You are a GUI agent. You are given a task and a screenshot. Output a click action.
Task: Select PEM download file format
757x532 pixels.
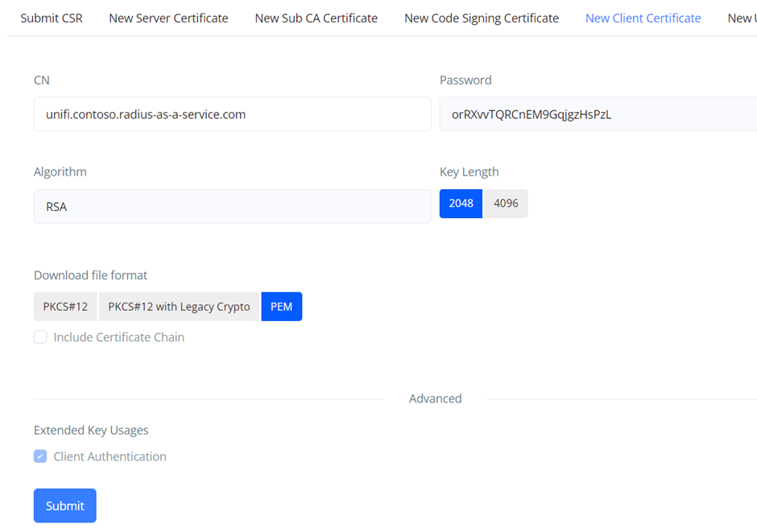[x=281, y=307]
